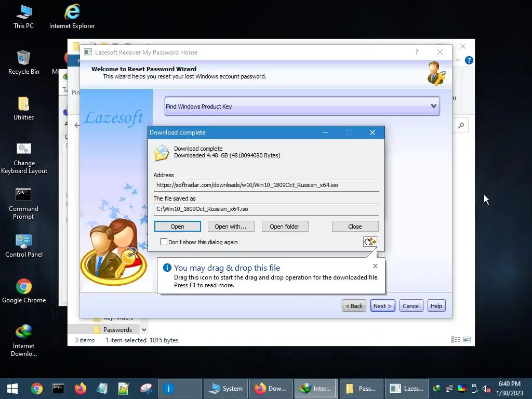Click the colorful display tray icon

pyautogui.click(x=462, y=389)
